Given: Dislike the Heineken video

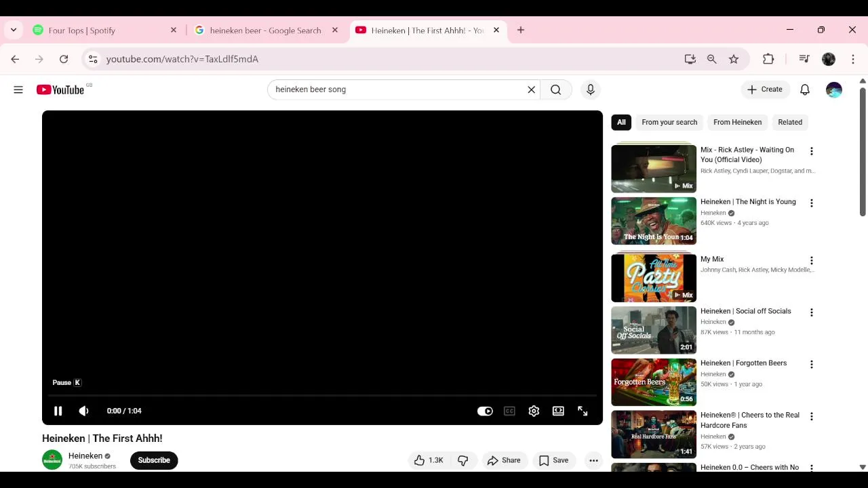Looking at the screenshot, I should pos(463,460).
